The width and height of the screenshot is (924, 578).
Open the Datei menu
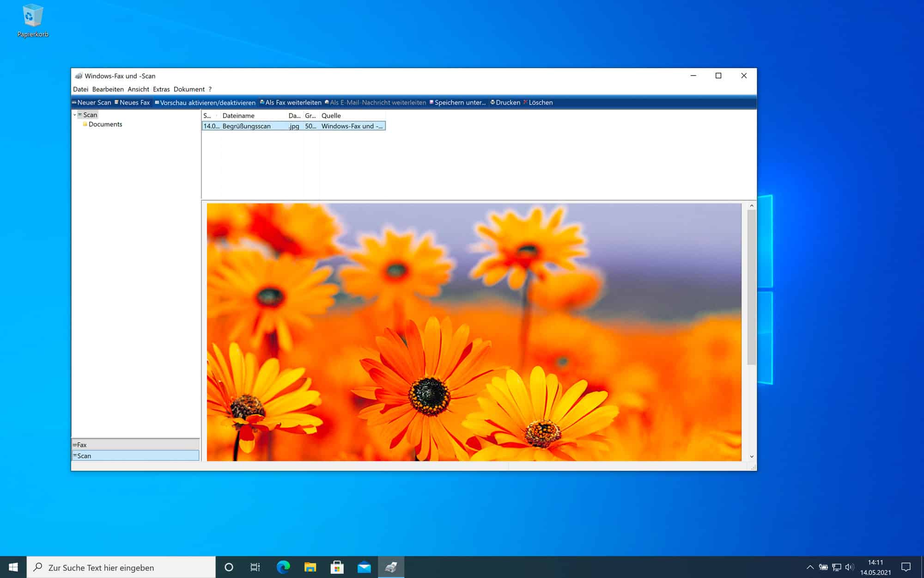pyautogui.click(x=80, y=89)
